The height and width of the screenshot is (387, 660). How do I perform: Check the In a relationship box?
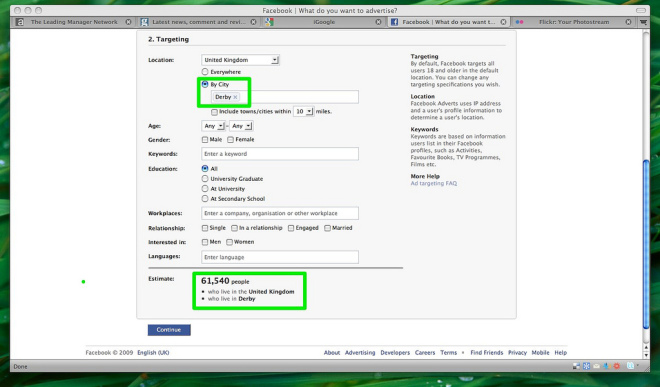click(234, 228)
